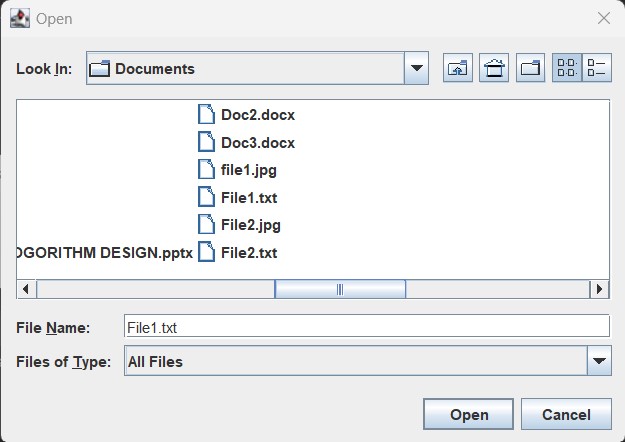Click the horizontal scrollbar thumb

(x=340, y=289)
